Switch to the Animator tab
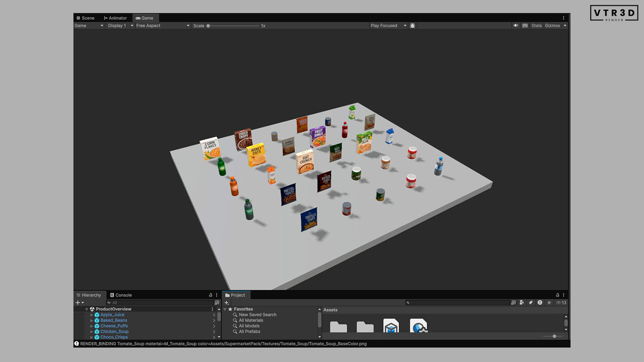 click(x=115, y=18)
